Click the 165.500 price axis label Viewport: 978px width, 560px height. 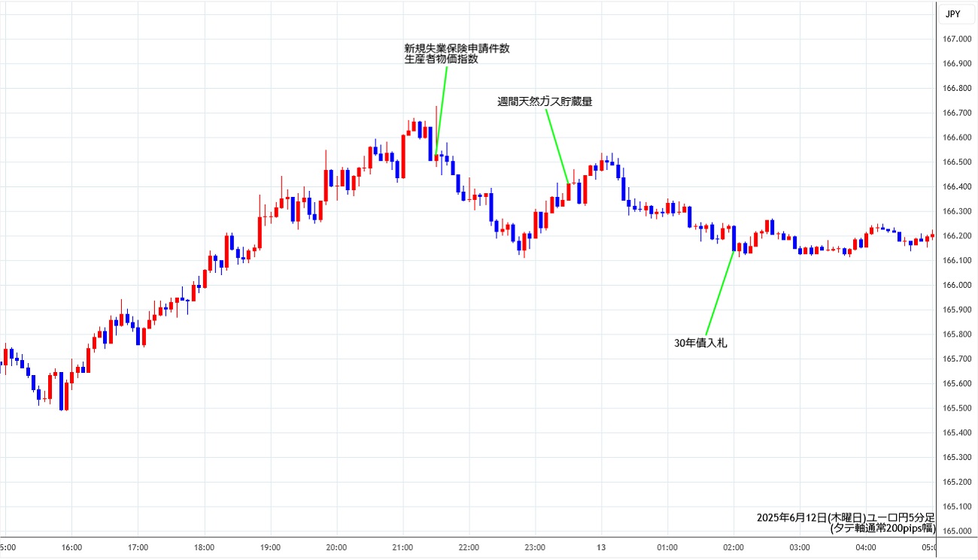(958, 408)
